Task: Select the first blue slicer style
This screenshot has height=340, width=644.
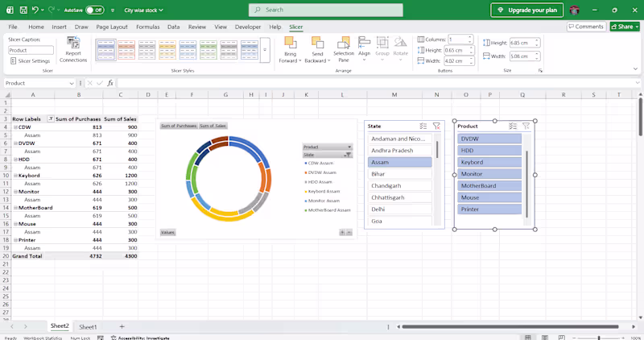Action: point(106,50)
